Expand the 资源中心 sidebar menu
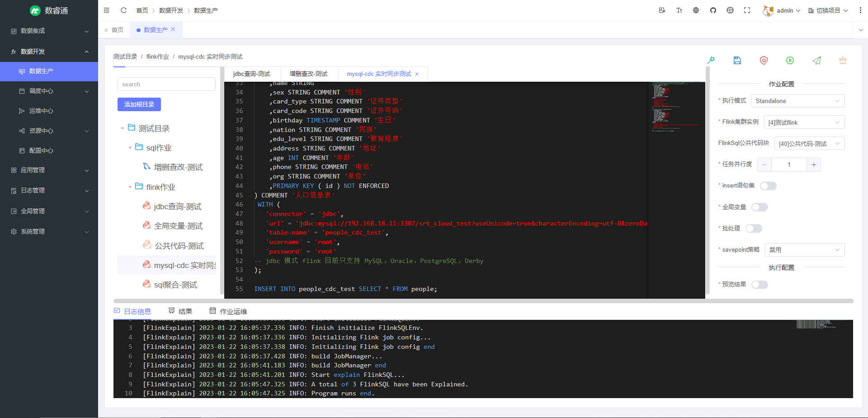Viewport: 868px width, 418px height. 49,131
